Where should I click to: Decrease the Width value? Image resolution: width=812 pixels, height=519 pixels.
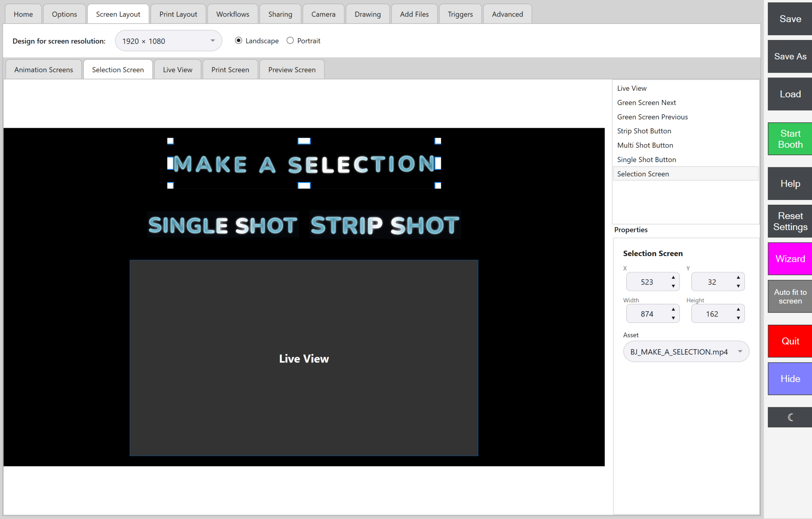tap(673, 318)
